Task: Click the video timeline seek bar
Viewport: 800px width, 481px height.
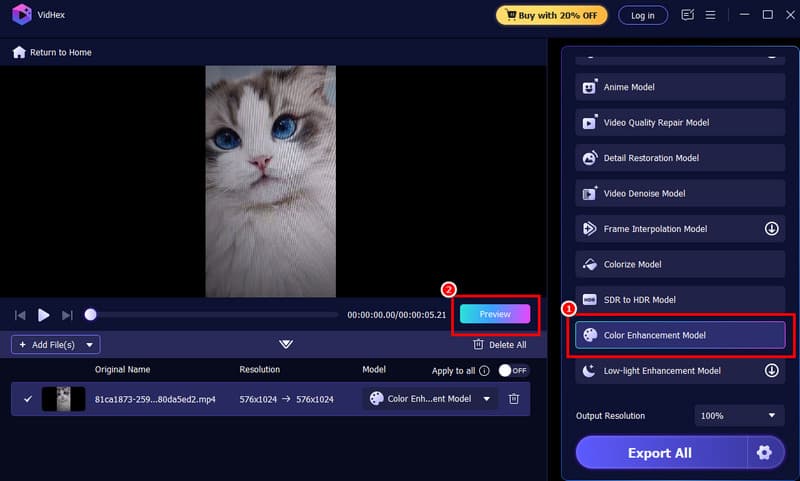Action: pos(215,315)
